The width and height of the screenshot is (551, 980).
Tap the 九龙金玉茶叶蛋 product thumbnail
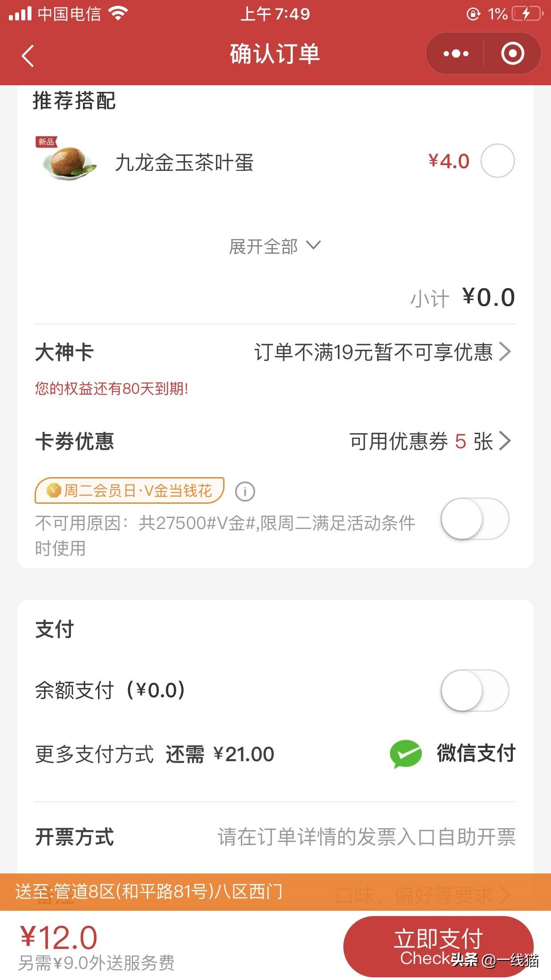(67, 161)
